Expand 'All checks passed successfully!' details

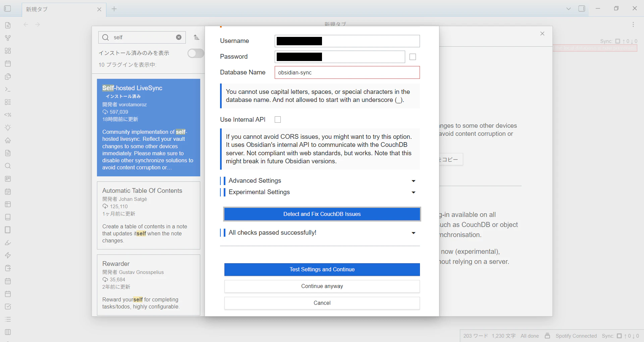point(320,233)
